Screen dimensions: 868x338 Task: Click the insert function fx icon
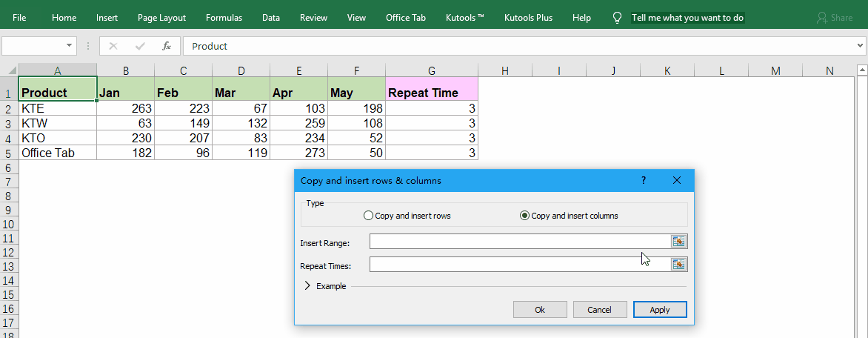tap(167, 46)
